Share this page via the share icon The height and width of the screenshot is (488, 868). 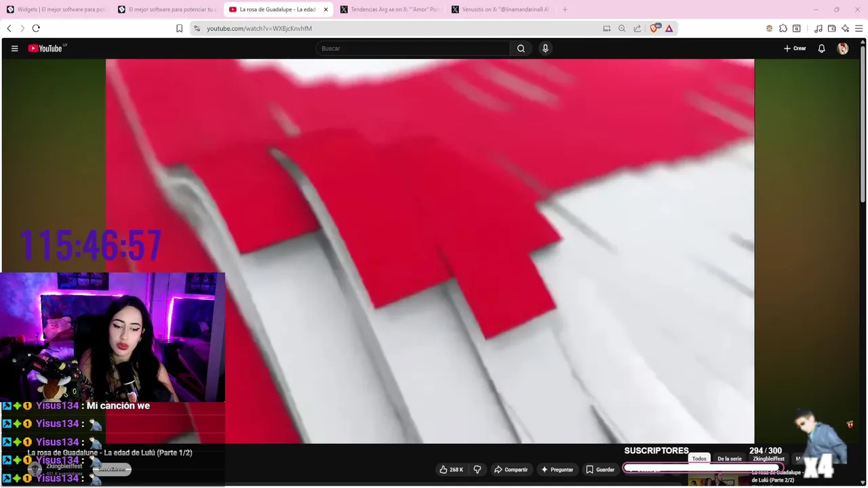pyautogui.click(x=637, y=28)
